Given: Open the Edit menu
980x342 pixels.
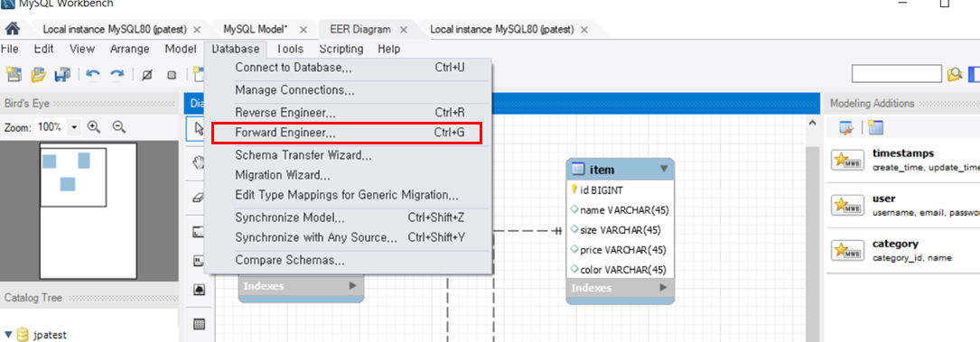Looking at the screenshot, I should coord(43,49).
